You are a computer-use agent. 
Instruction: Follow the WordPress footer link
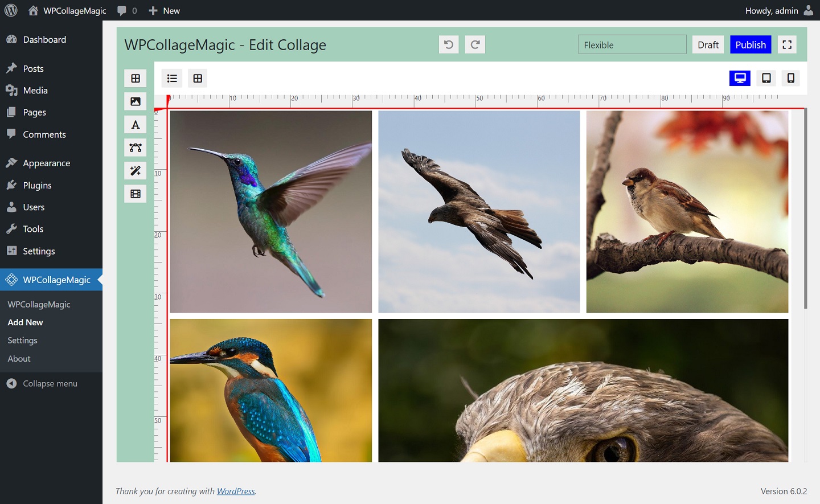[x=236, y=491]
